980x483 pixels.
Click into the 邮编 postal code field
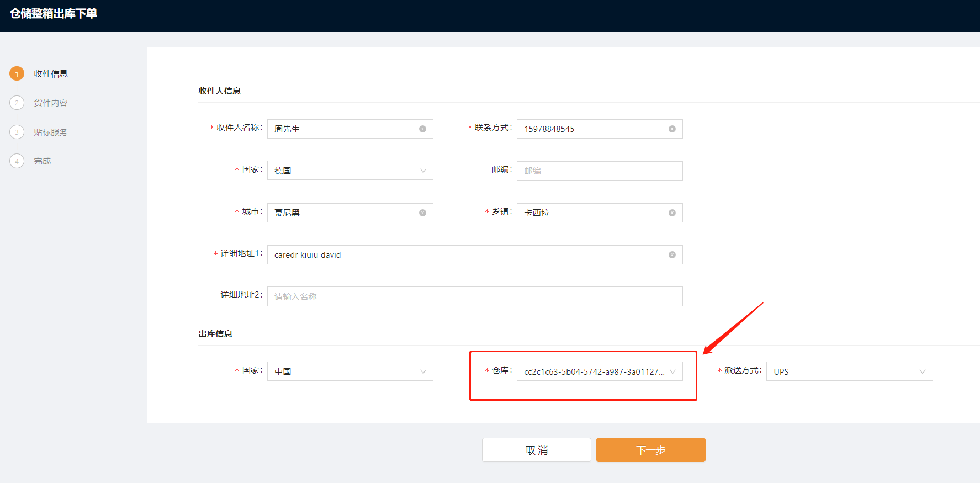(x=599, y=171)
